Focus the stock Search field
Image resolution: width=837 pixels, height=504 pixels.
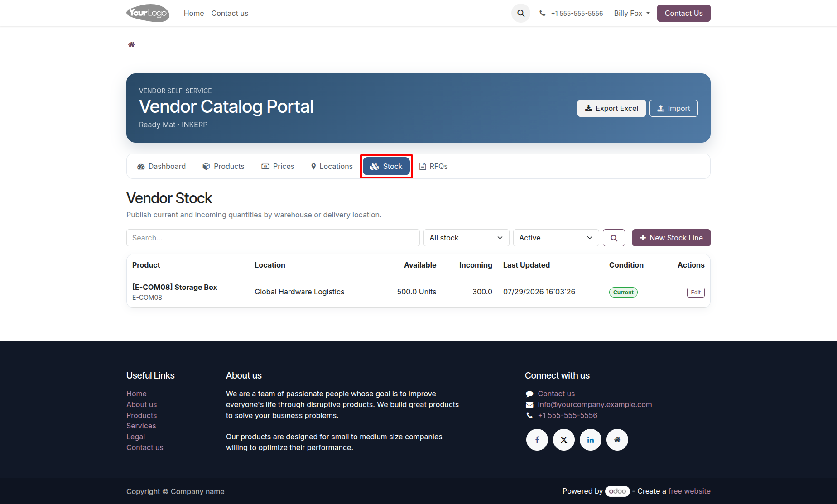point(273,238)
